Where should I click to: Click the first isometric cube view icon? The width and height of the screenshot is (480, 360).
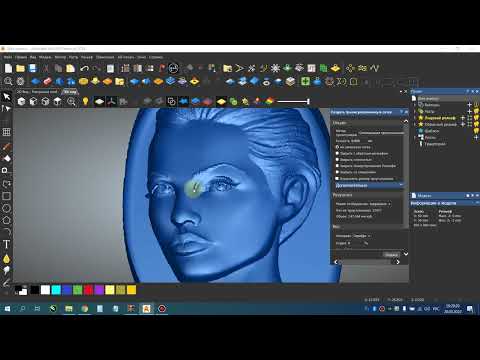coord(21,101)
